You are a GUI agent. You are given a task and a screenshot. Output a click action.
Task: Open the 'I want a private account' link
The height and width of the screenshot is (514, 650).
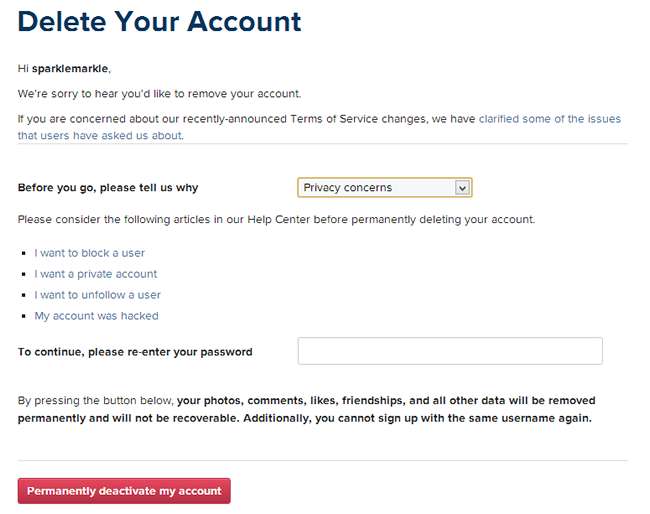(95, 274)
